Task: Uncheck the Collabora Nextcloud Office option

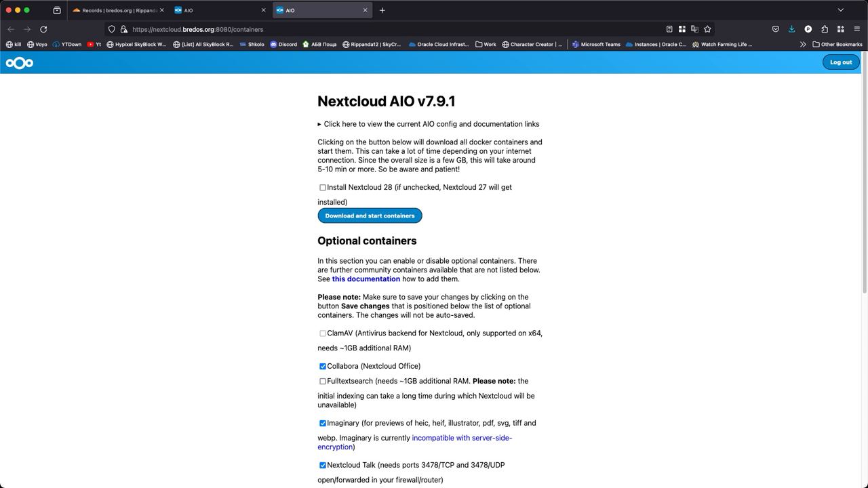Action: tap(323, 367)
